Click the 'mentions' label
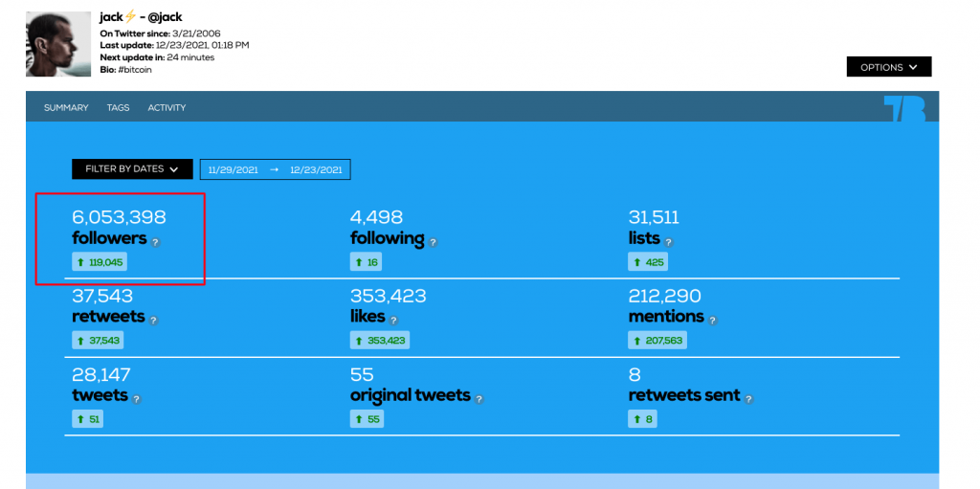 pyautogui.click(x=666, y=317)
